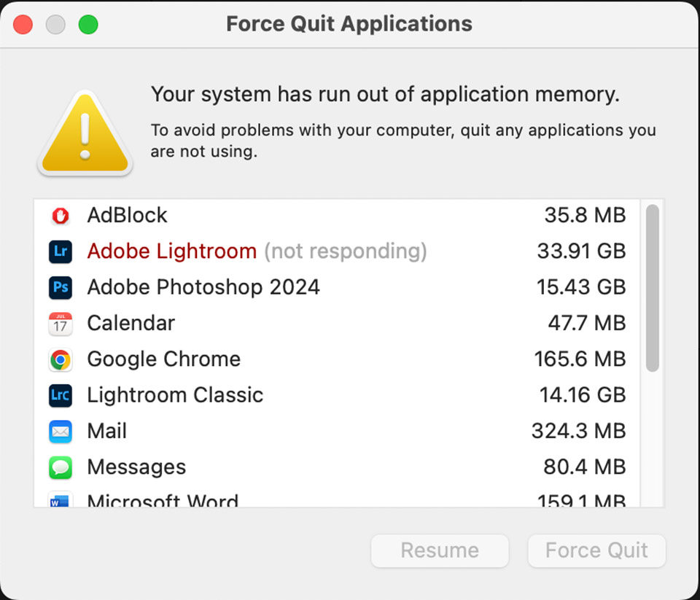This screenshot has width=700, height=600.
Task: Click the 80.4 MB memory value
Action: pyautogui.click(x=584, y=467)
